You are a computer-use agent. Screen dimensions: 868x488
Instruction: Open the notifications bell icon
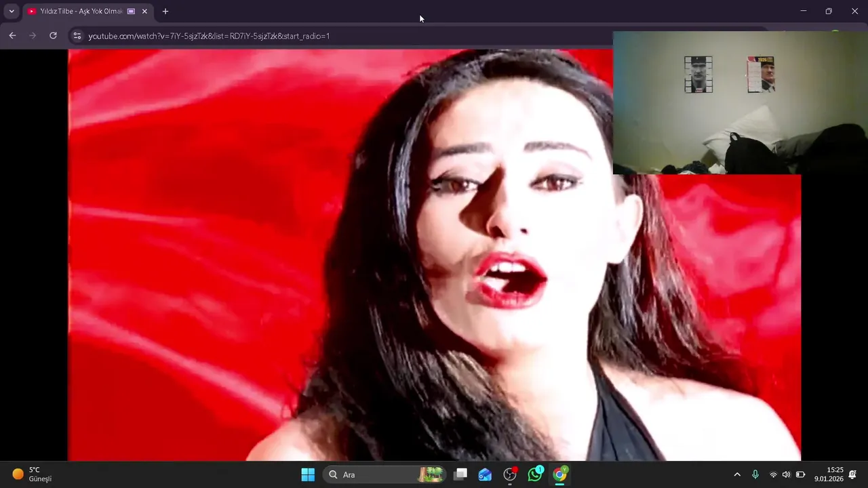(853, 474)
